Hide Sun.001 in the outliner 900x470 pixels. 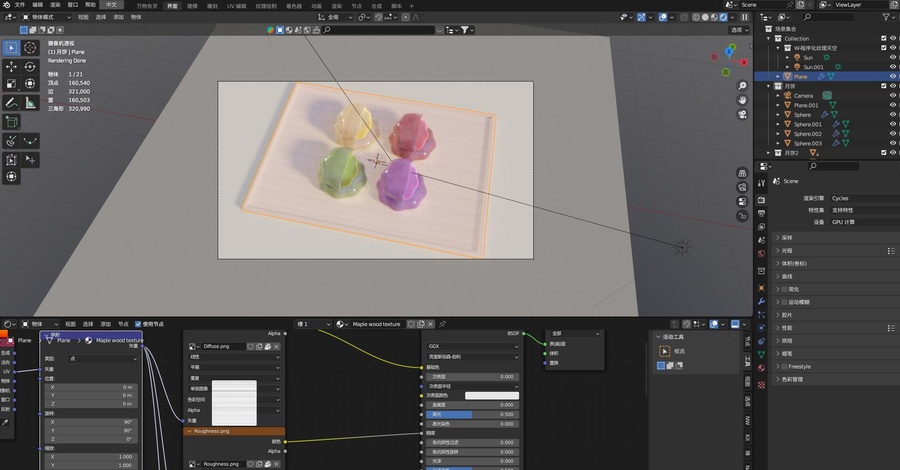pyautogui.click(x=893, y=67)
